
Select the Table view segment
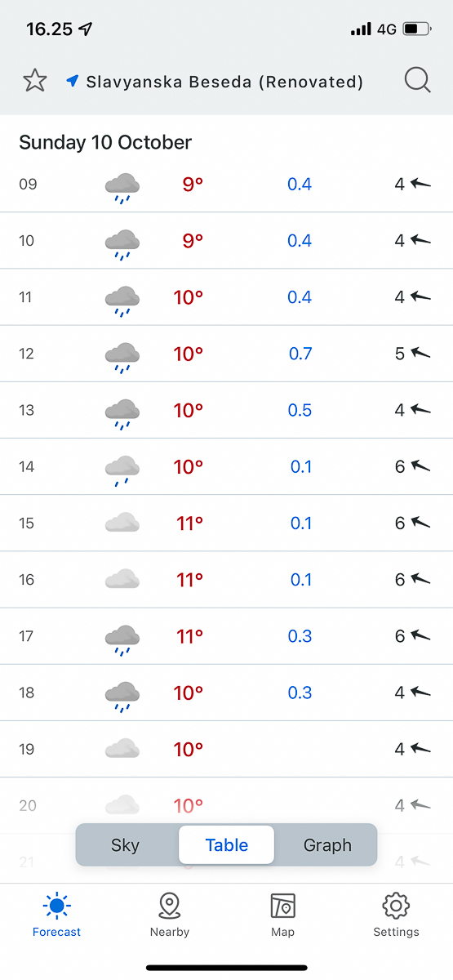point(227,845)
